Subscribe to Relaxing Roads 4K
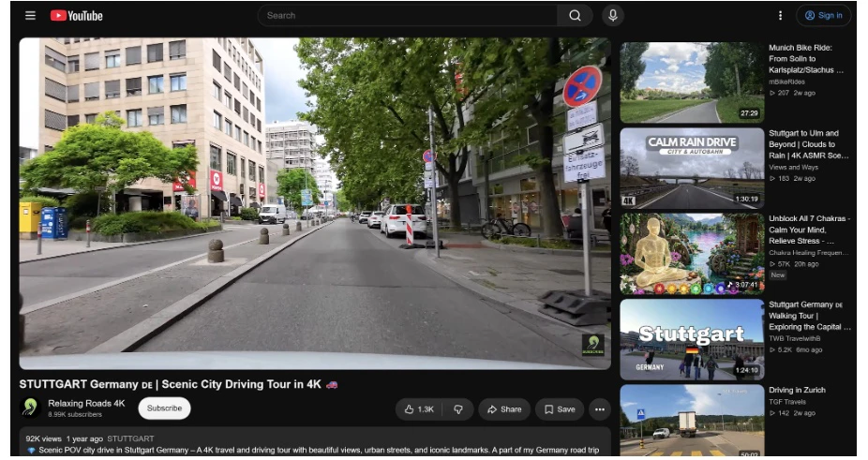 (x=164, y=408)
